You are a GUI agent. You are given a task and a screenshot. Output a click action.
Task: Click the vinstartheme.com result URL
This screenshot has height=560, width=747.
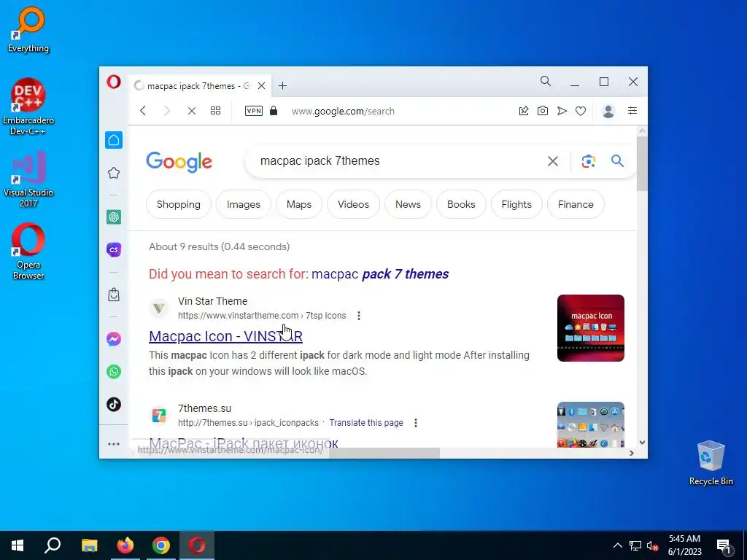click(x=262, y=315)
